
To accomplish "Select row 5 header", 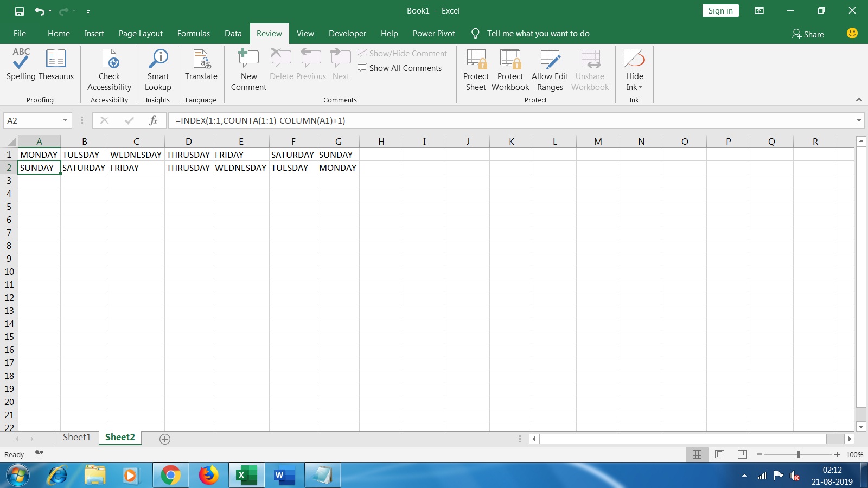I will (9, 207).
